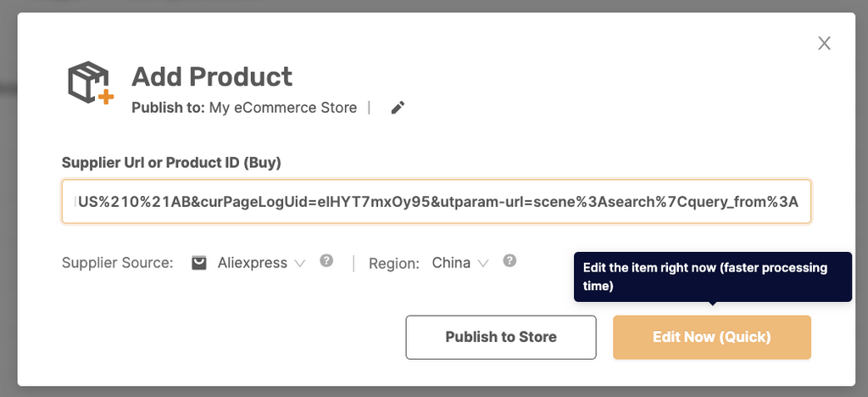Click the Add Product heading
Screen dimensions: 868x397
[x=212, y=77]
